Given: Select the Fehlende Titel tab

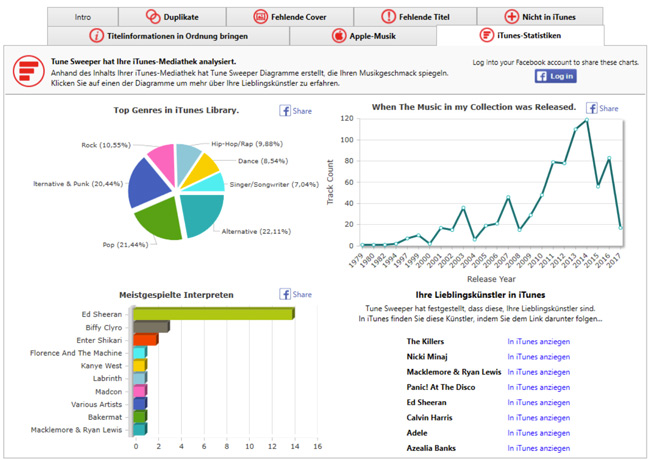Looking at the screenshot, I should click(415, 17).
